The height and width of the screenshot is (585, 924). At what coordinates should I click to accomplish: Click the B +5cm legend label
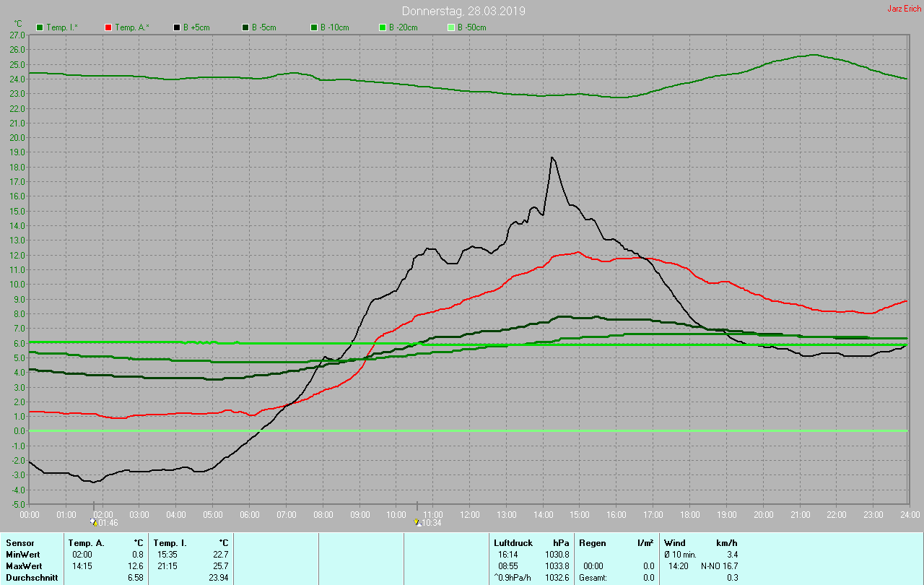(x=198, y=27)
